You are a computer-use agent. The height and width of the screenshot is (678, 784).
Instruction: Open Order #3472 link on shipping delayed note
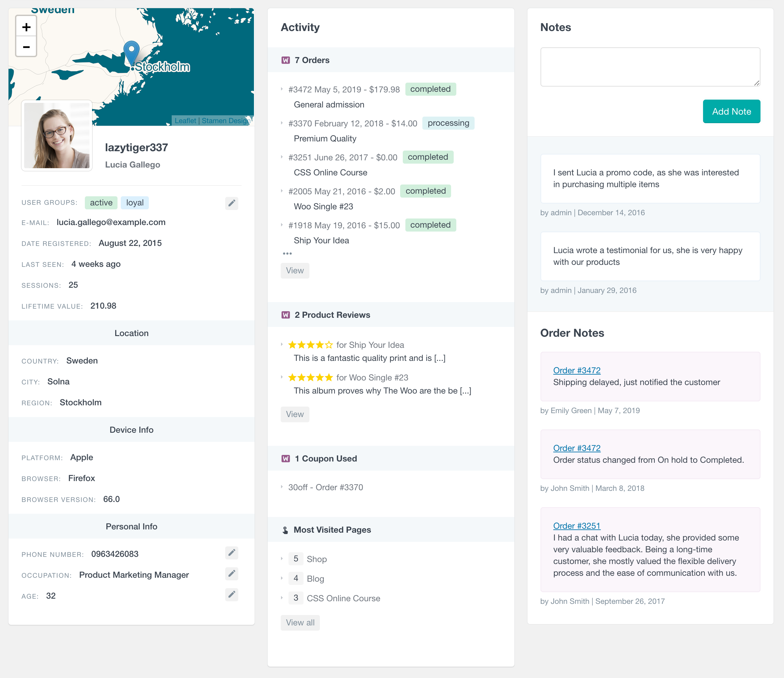pyautogui.click(x=577, y=370)
